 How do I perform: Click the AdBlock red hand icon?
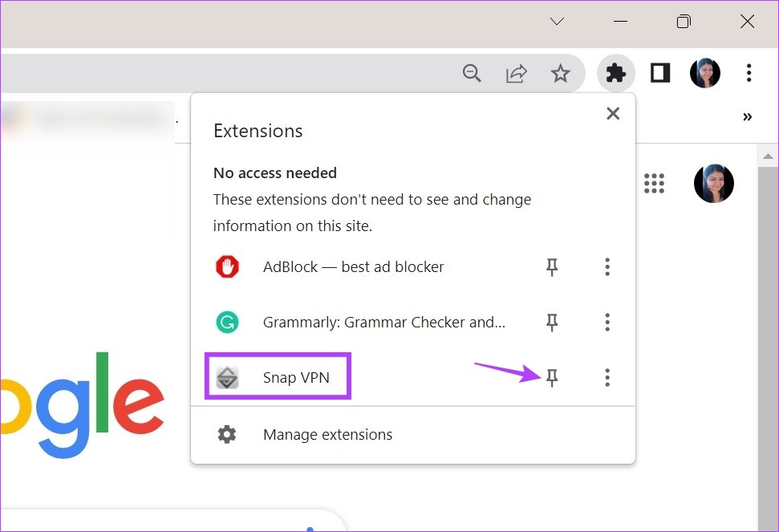point(228,266)
